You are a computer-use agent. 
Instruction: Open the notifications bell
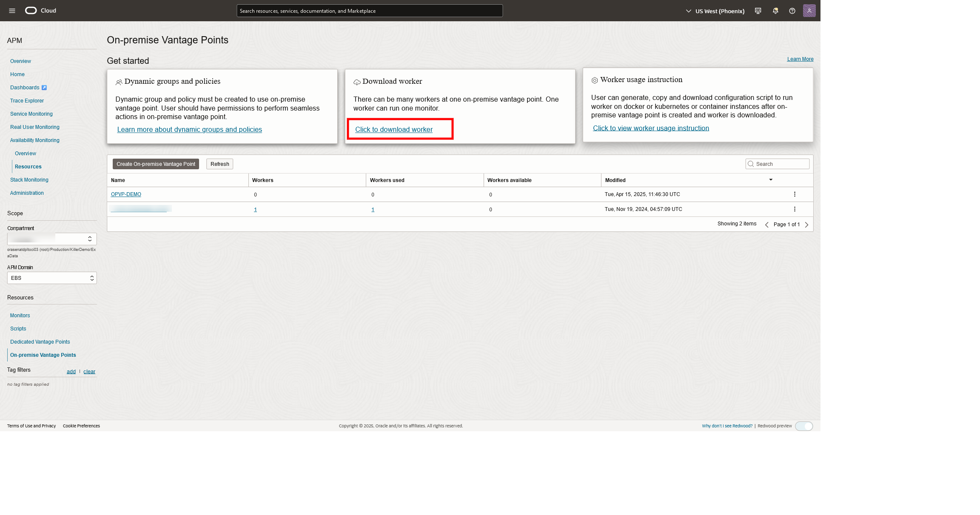coord(775,11)
